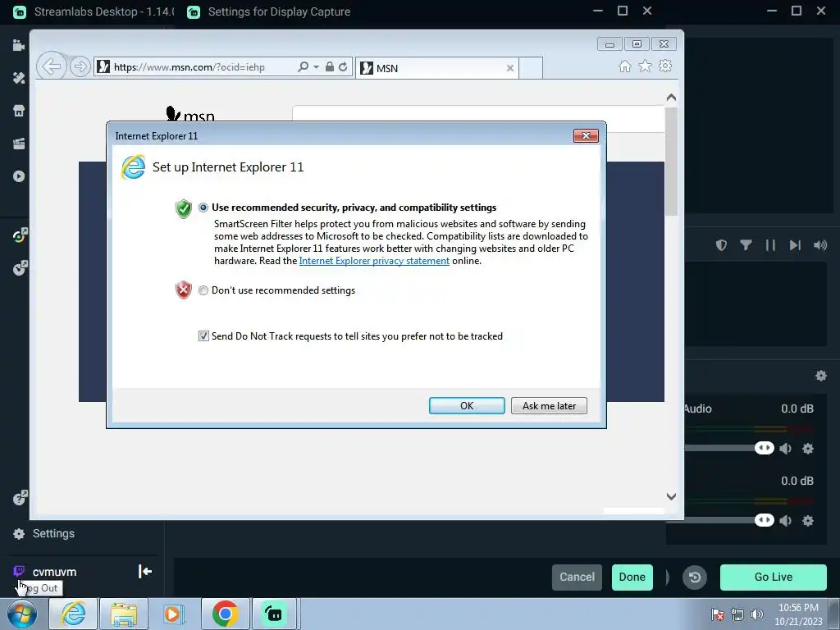Screen dimensions: 840x630
Task: Click the refresh icon in IE address bar
Action: 343,67
